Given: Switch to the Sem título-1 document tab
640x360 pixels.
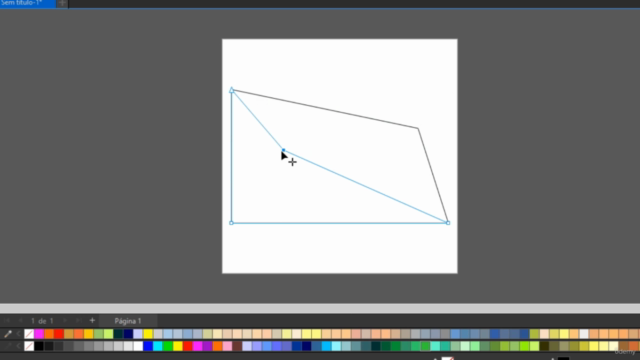Looking at the screenshot, I should click(x=27, y=3).
